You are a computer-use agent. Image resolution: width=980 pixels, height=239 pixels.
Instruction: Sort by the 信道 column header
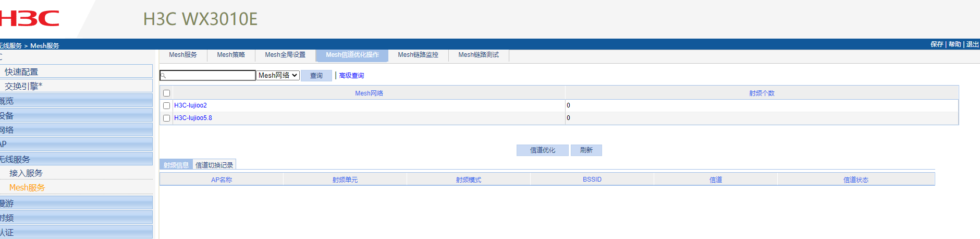tap(716, 180)
